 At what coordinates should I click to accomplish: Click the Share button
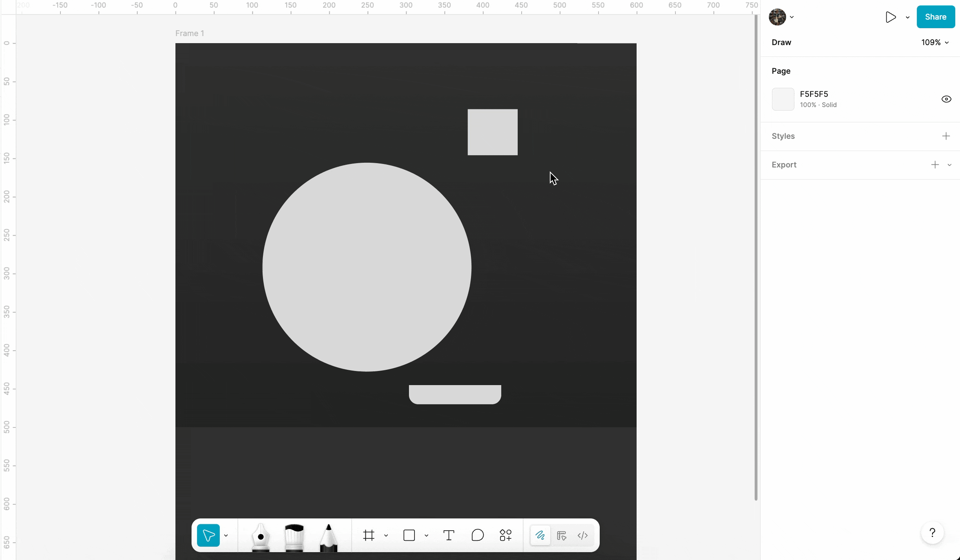(x=936, y=16)
